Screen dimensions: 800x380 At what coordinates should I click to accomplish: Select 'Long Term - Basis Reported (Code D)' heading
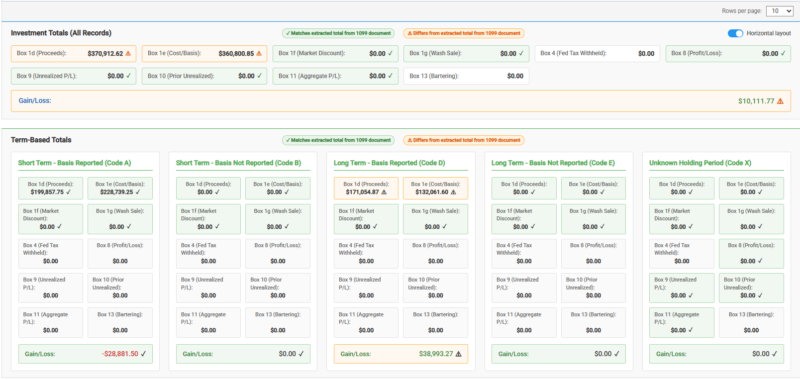click(390, 163)
